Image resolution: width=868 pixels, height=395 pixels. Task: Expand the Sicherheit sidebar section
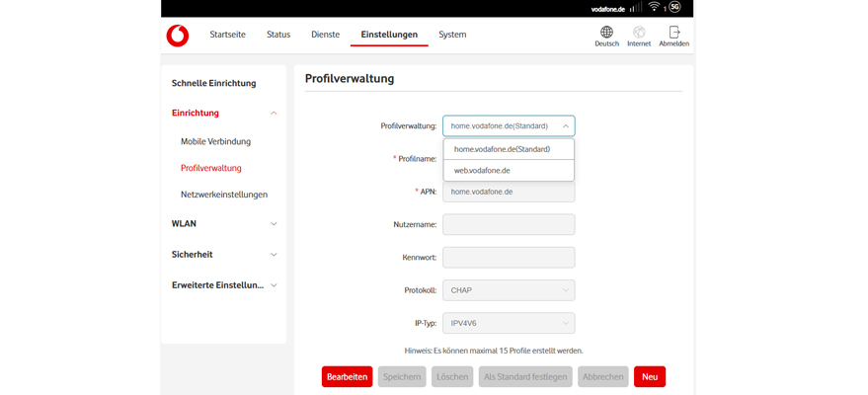pos(274,255)
